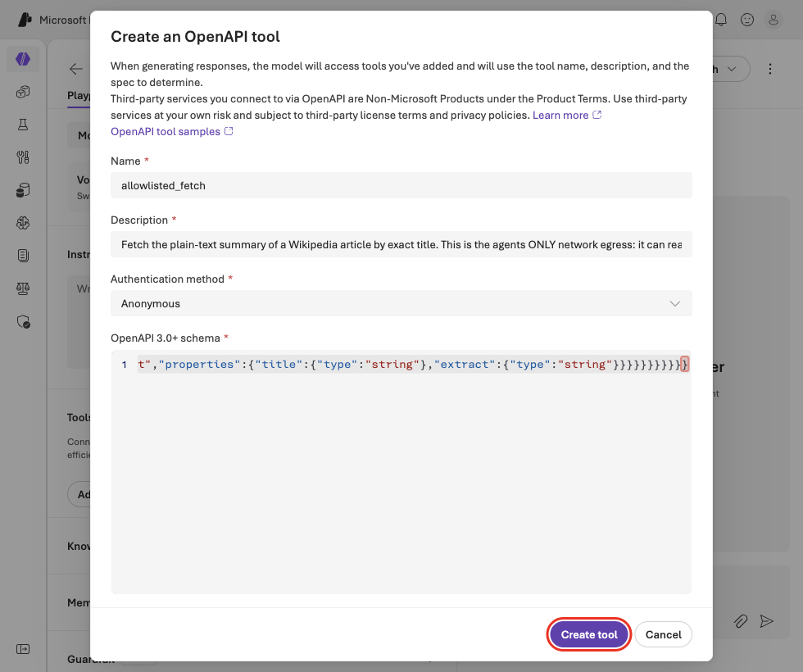Viewport: 803px width, 672px height.
Task: Click the paperclip attach icon
Action: click(x=741, y=621)
